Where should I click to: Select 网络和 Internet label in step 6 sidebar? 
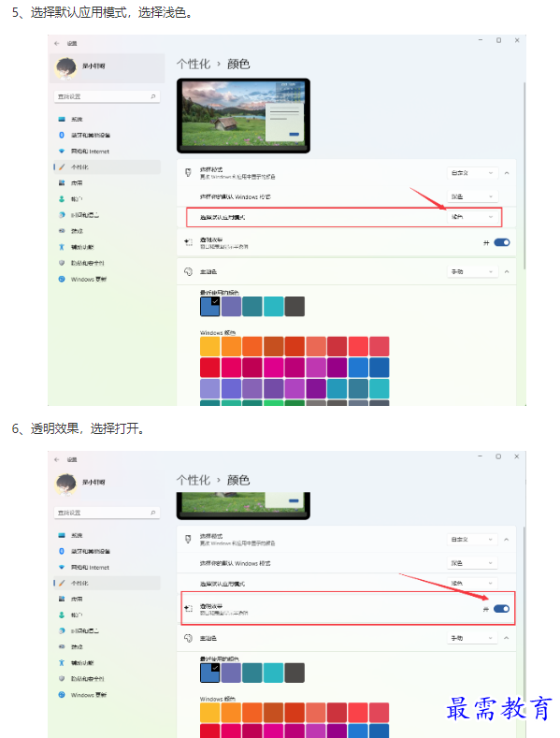click(x=90, y=568)
